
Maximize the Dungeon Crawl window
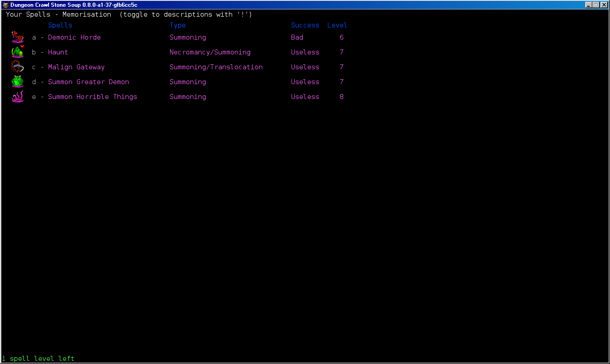(596, 5)
